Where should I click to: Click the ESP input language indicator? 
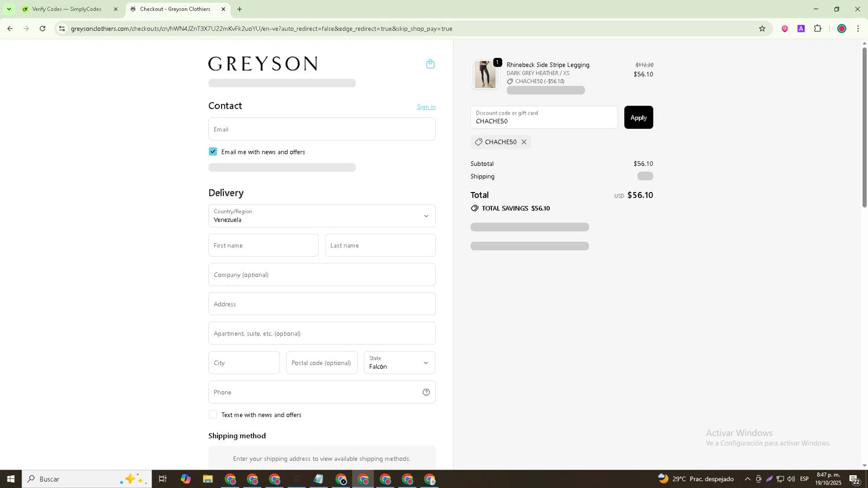pos(804,479)
